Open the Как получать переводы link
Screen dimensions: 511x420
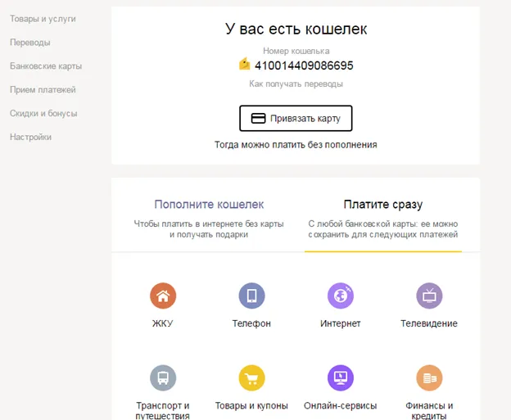[296, 84]
